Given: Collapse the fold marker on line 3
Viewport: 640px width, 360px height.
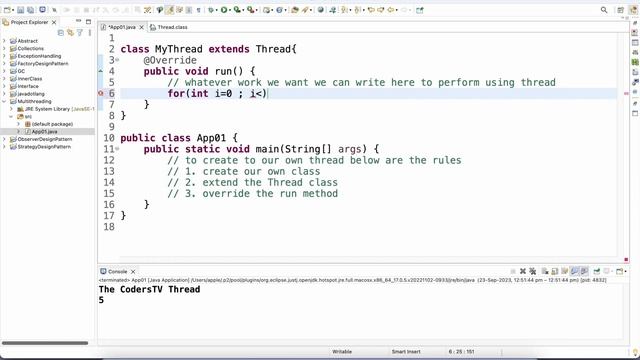Looking at the screenshot, I should pyautogui.click(x=117, y=60).
